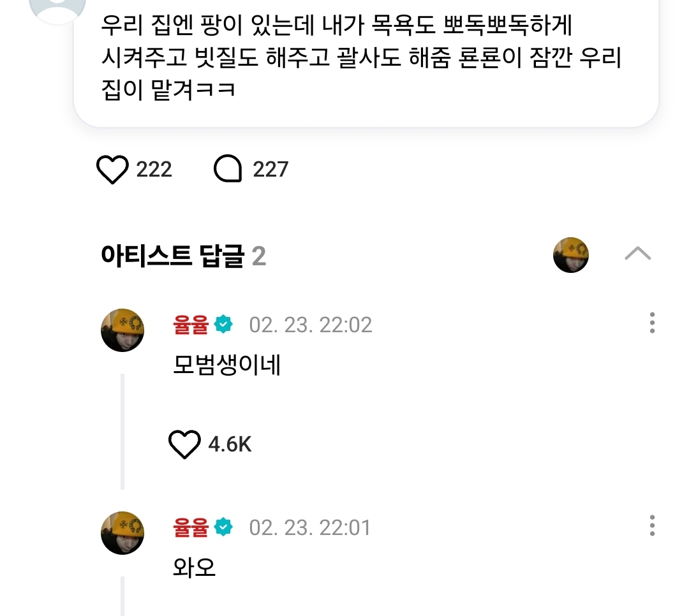Viewport: 689px width, 616px height.
Task: Tap the 아티스트 답글 2 header
Action: pos(183,255)
